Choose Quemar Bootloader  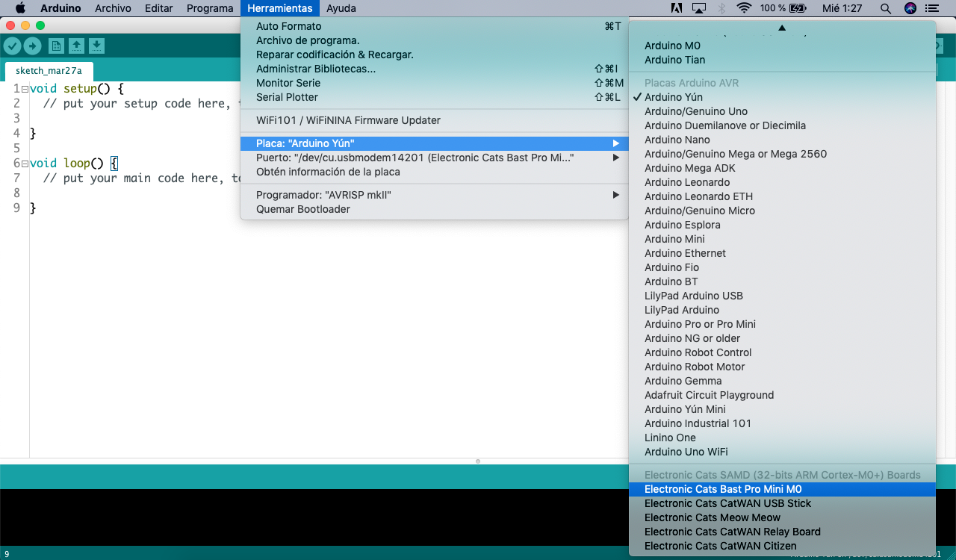point(434,209)
